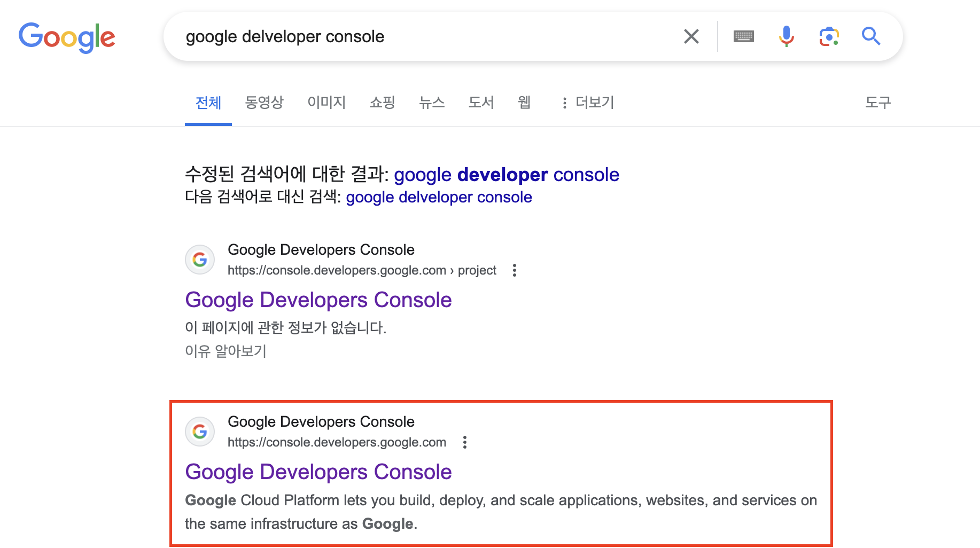Click the corrected 'google developer console' link

tap(507, 175)
